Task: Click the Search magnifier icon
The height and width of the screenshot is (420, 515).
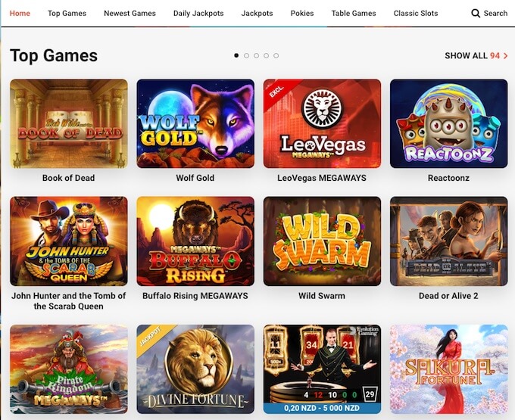Action: 476,14
